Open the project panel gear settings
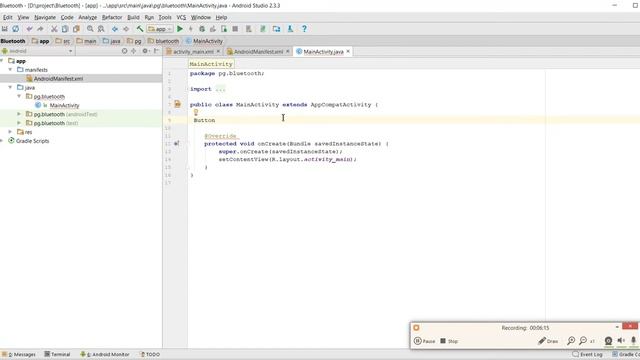Screen dimensions: 640x360 [x=145, y=51]
